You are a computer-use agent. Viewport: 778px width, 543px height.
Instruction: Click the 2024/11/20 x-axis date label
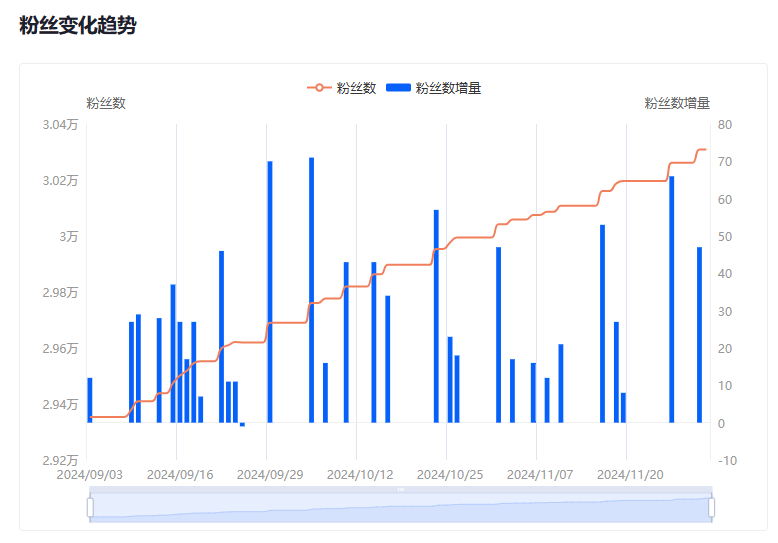630,474
